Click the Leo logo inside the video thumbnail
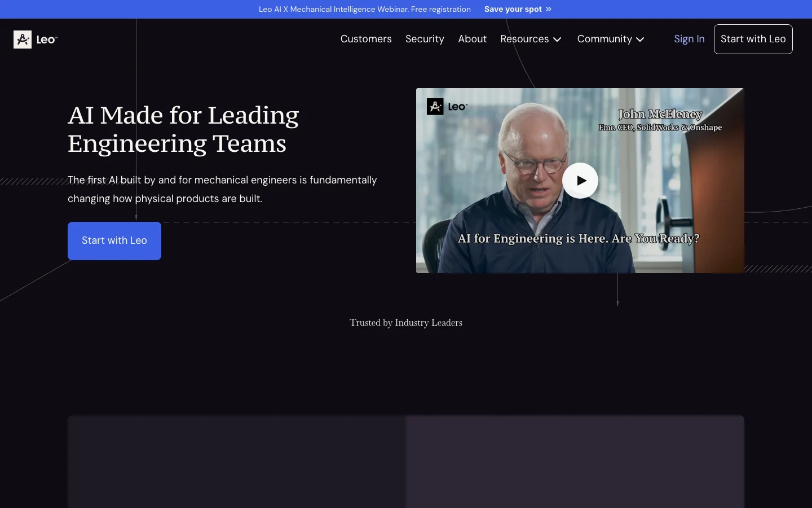The width and height of the screenshot is (812, 508). pyautogui.click(x=447, y=106)
